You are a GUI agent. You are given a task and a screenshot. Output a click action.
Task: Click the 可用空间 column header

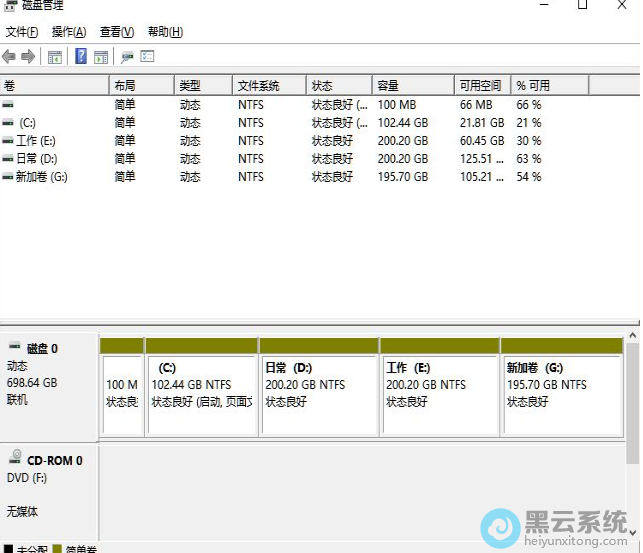pos(481,86)
